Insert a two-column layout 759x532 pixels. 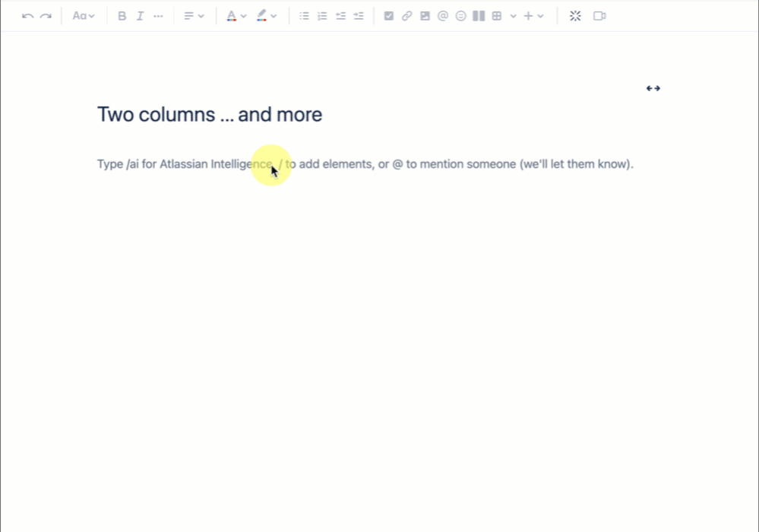478,15
